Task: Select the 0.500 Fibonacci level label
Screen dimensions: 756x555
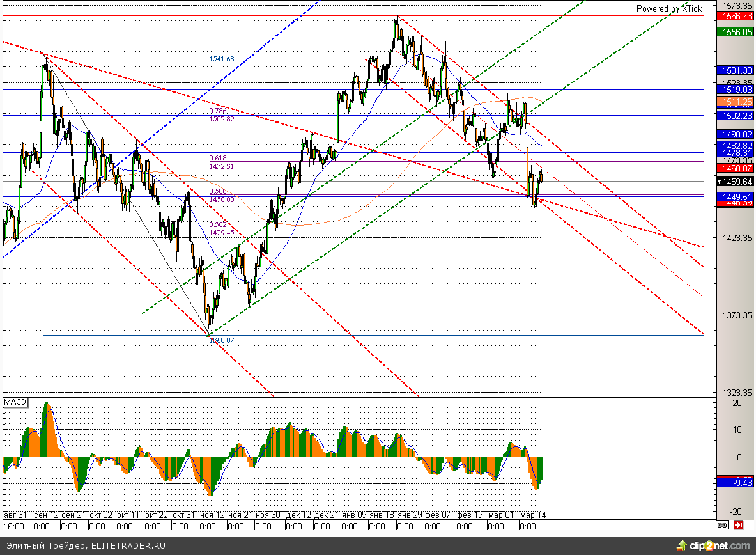Action: tap(217, 192)
